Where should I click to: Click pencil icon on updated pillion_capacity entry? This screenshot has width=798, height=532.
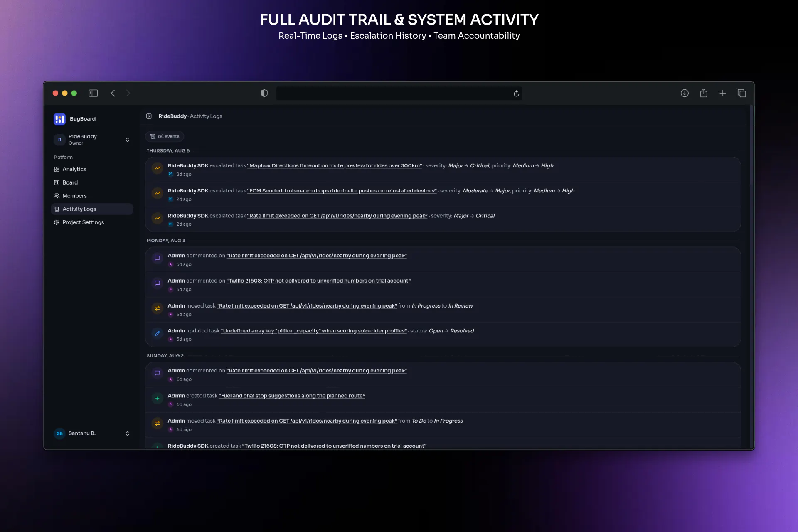[x=157, y=333]
